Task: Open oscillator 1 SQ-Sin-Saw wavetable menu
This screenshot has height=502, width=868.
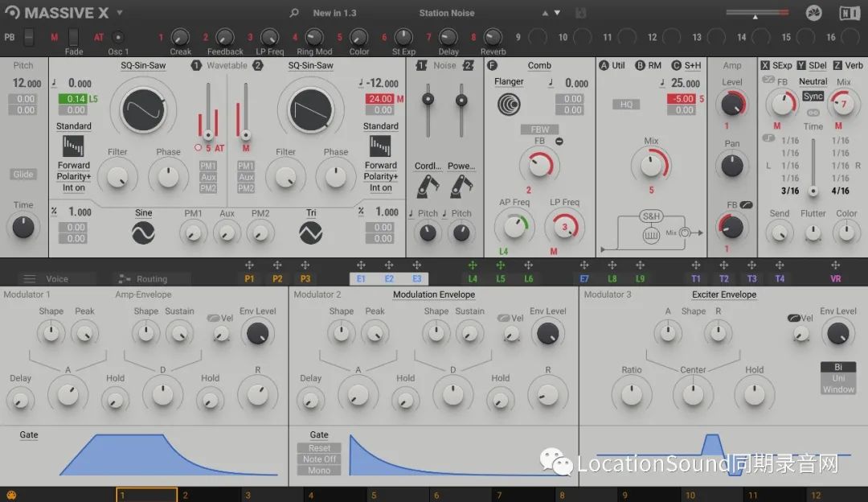Action: pos(143,66)
